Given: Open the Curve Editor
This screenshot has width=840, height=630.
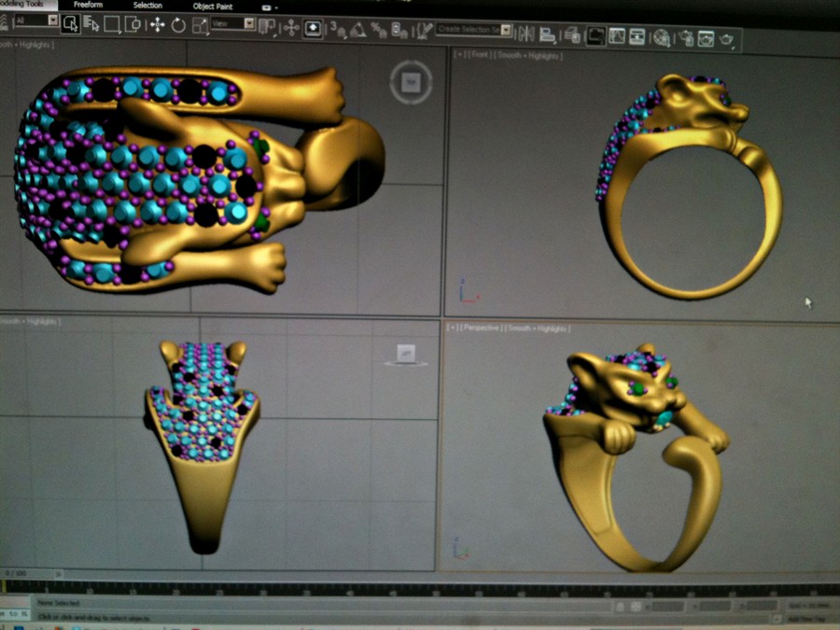Looking at the screenshot, I should [616, 36].
